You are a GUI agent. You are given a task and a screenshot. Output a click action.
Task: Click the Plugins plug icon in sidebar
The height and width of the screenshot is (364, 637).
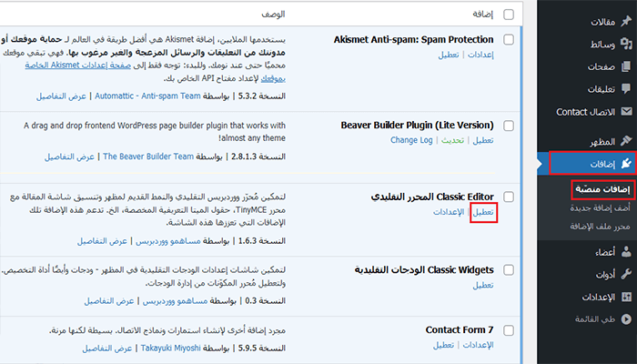coord(626,163)
